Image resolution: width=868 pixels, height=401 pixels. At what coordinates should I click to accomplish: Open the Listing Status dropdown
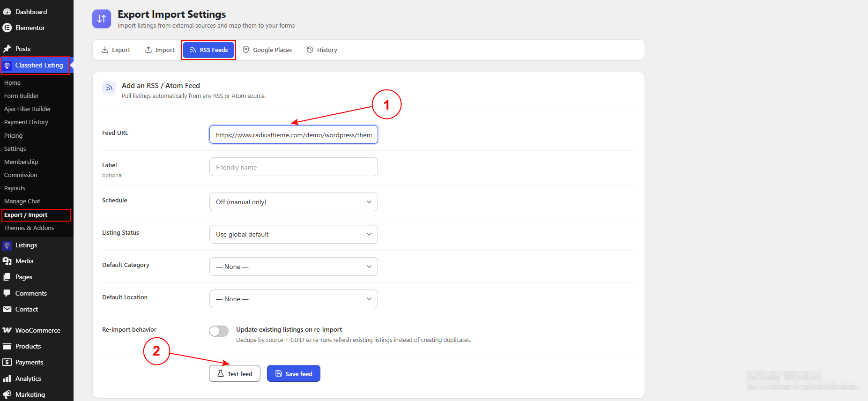[294, 234]
